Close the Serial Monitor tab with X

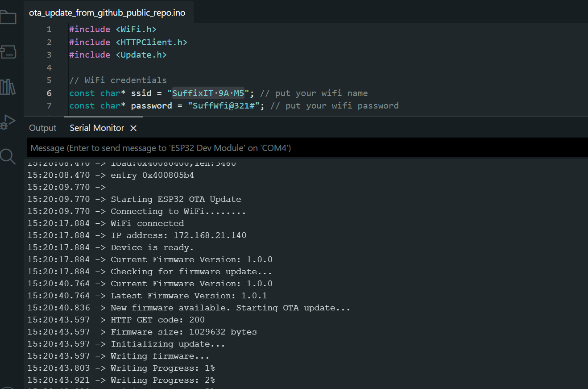point(133,128)
